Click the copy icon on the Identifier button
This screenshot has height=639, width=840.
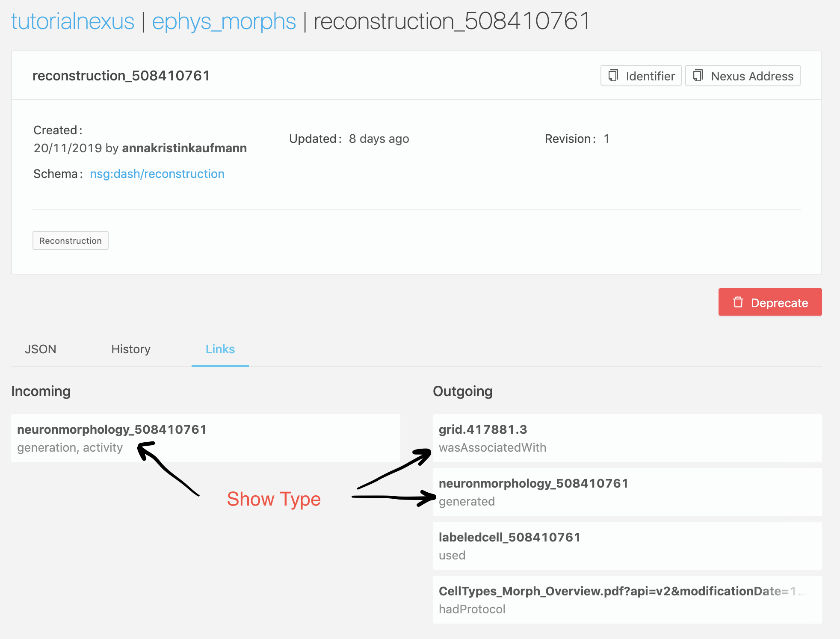point(614,76)
